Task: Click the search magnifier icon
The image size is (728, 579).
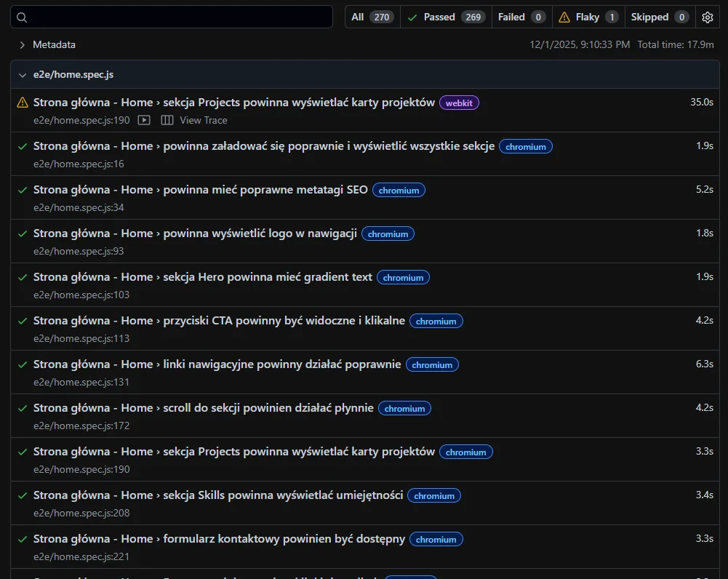Action: pos(23,17)
